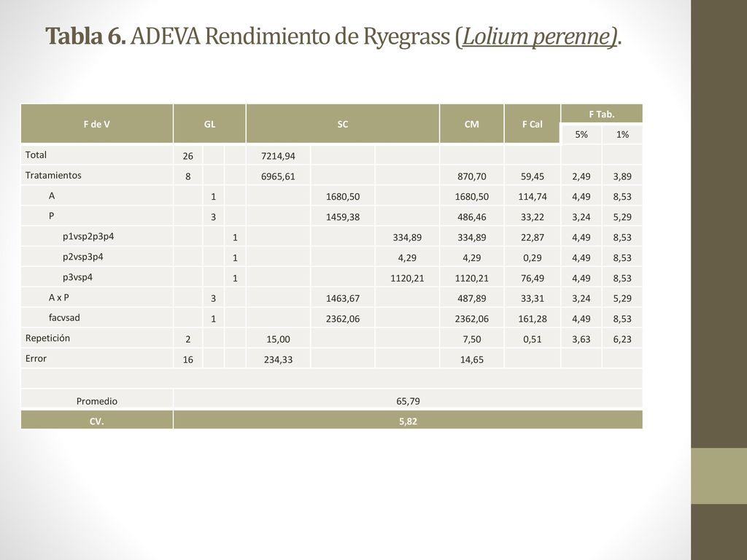Select the 'A x P' row label
The image size is (747, 560).
click(58, 297)
